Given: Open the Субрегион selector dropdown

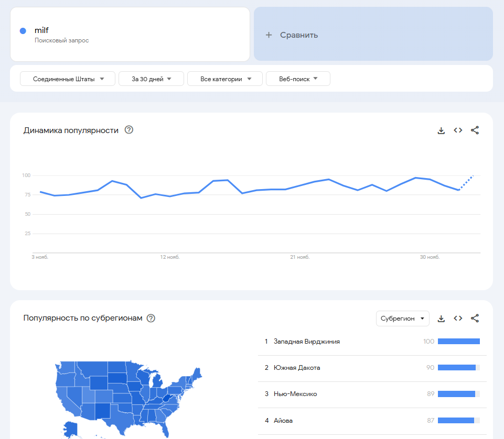Looking at the screenshot, I should pos(402,319).
